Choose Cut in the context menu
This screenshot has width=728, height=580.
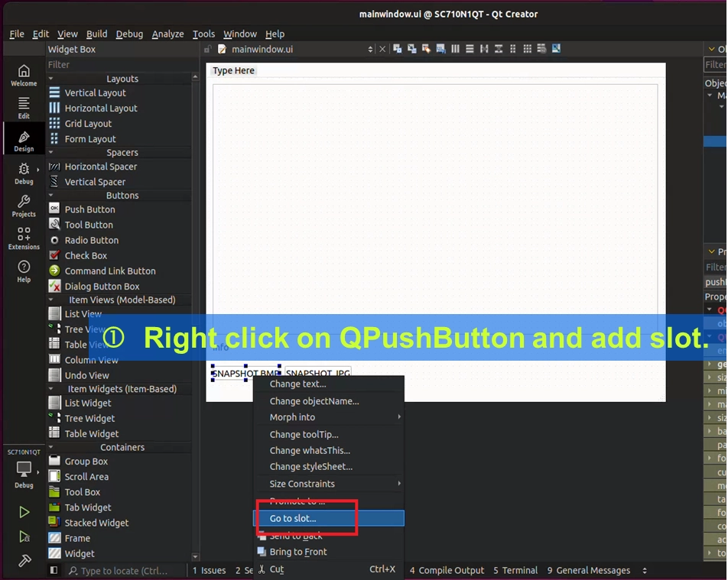[x=329, y=569]
